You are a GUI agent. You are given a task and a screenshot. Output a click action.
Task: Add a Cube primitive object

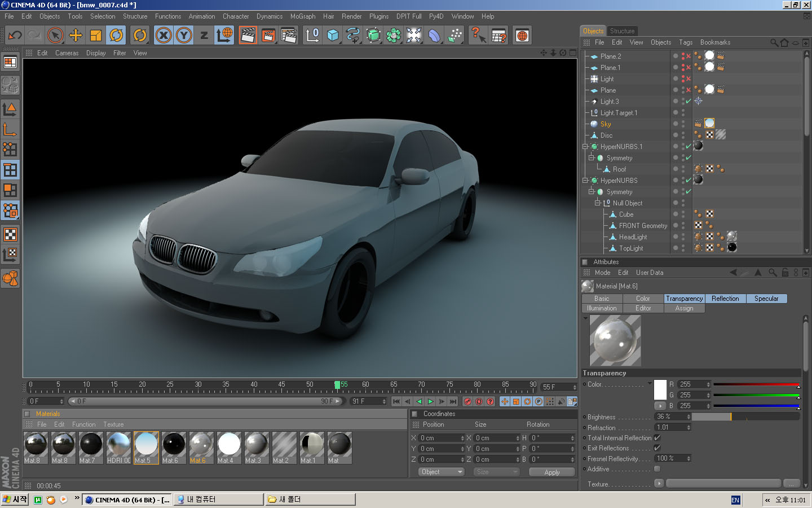click(333, 35)
